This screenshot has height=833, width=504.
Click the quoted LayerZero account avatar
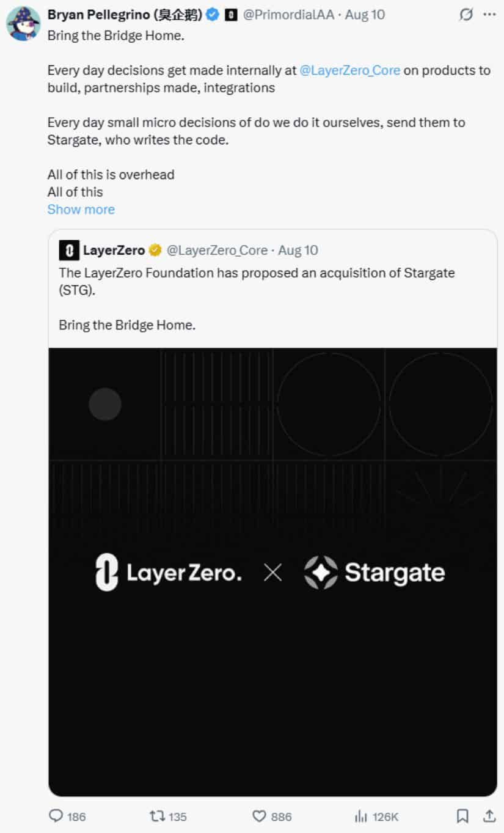click(69, 251)
